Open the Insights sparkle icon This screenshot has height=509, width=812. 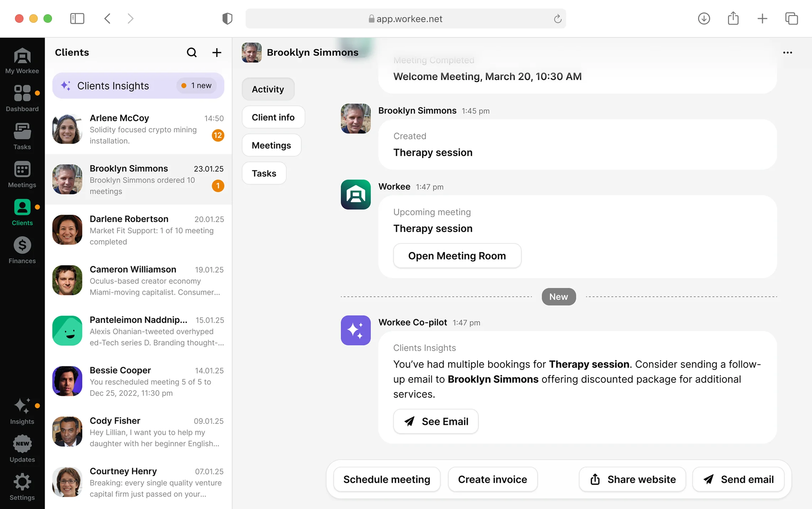coord(22,411)
